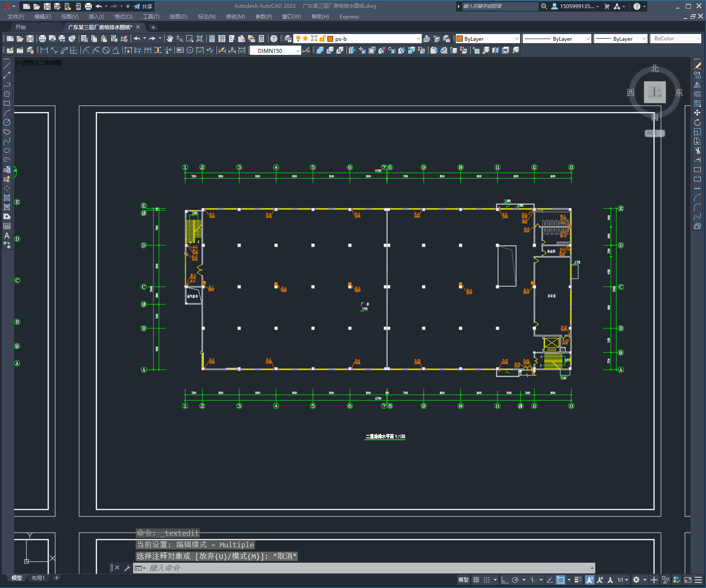This screenshot has height=588, width=706.
Task: Select the Circle draw tool
Action: tap(7, 122)
